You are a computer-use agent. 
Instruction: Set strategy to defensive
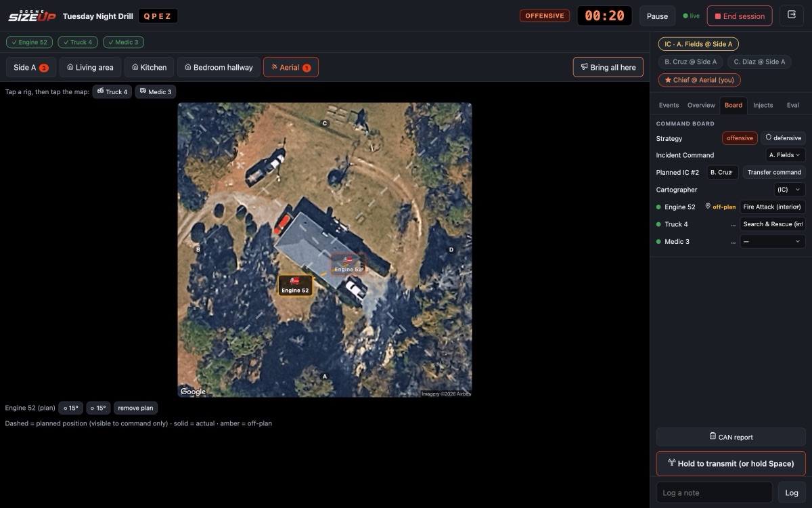pos(783,138)
